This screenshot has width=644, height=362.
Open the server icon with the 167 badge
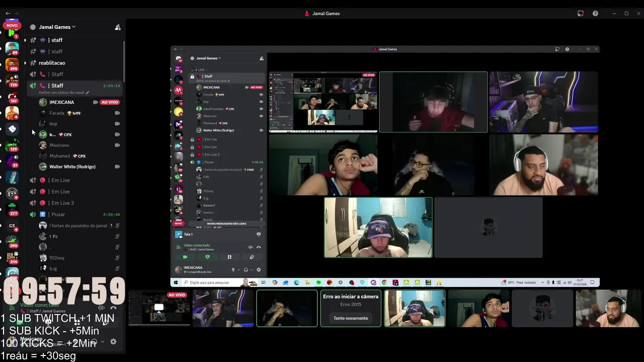(x=12, y=97)
